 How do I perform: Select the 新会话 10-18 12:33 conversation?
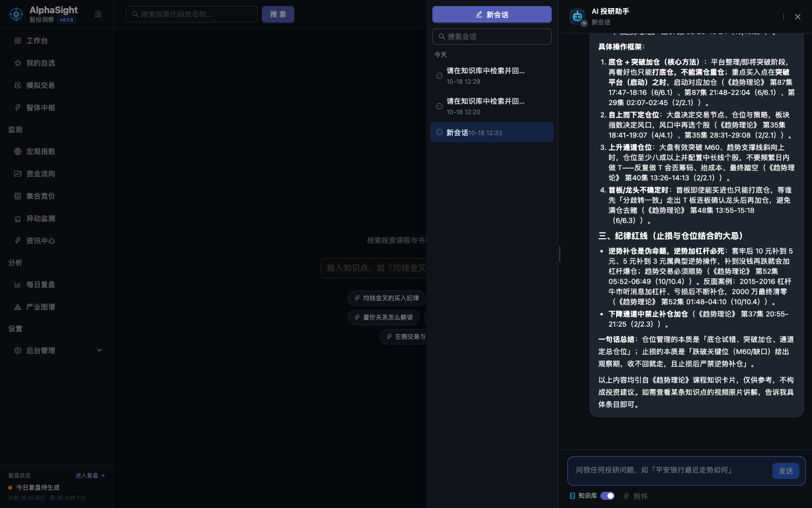pos(492,132)
